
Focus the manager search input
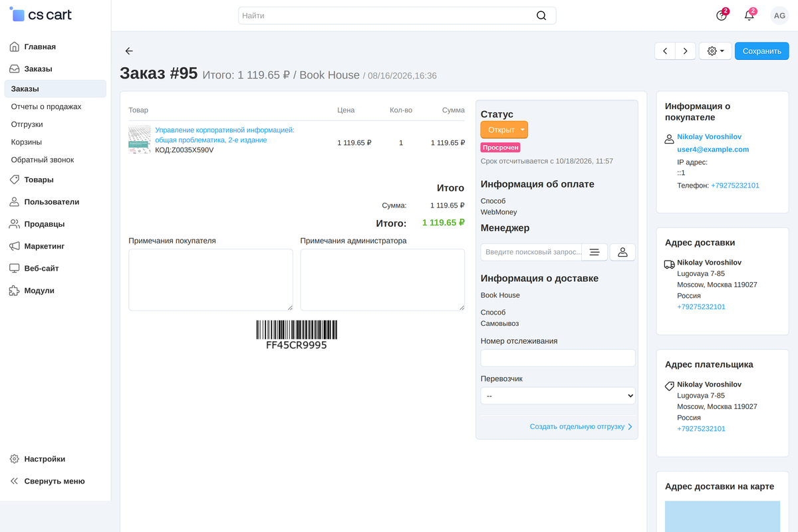pos(531,252)
